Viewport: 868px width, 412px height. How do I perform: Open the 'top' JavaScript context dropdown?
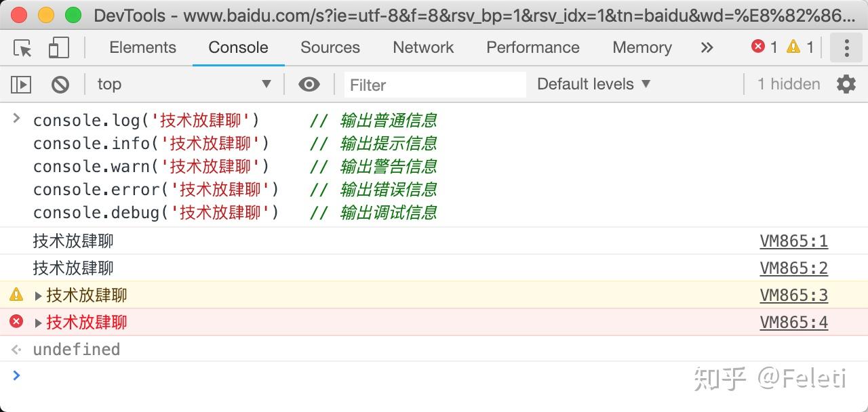tap(183, 84)
